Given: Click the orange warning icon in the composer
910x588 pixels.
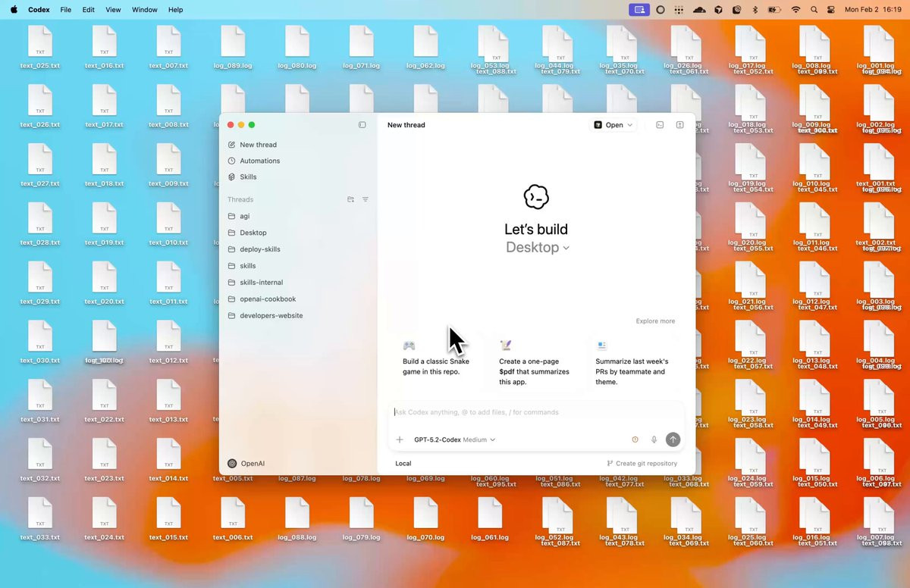Looking at the screenshot, I should 635,439.
